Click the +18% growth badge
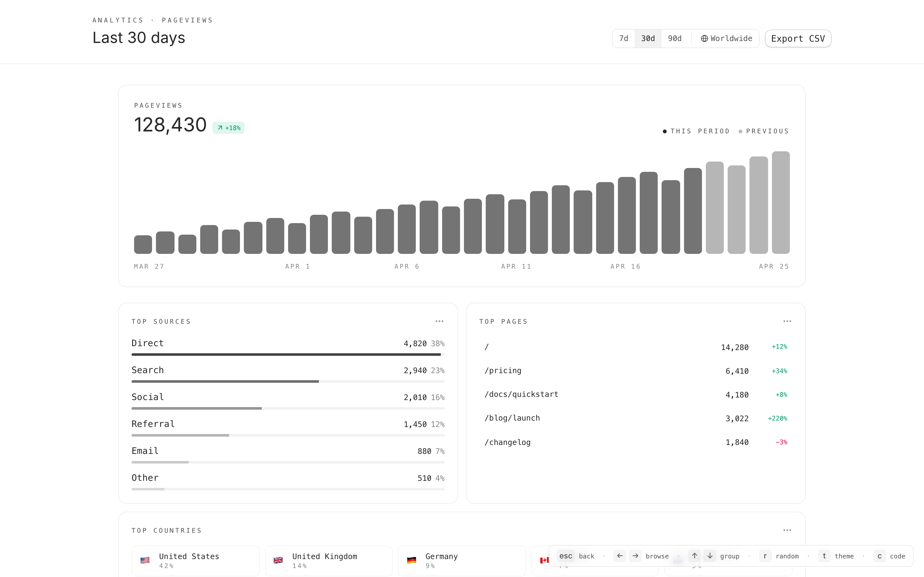This screenshot has height=577, width=924. (x=228, y=128)
